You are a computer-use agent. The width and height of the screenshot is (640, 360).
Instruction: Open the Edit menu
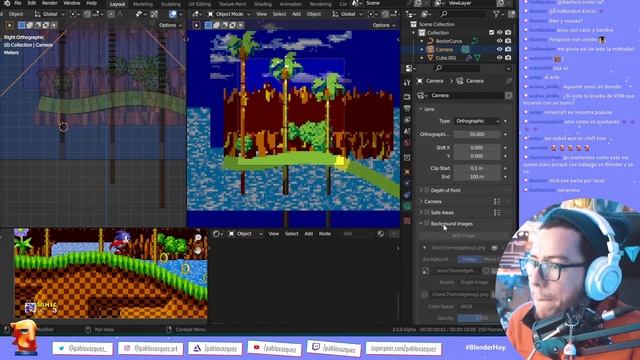(x=31, y=3)
